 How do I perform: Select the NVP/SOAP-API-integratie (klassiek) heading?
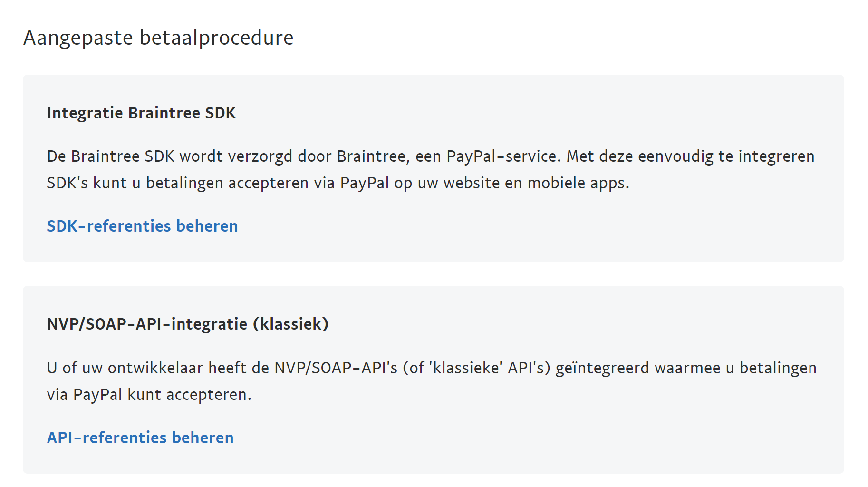click(x=188, y=324)
